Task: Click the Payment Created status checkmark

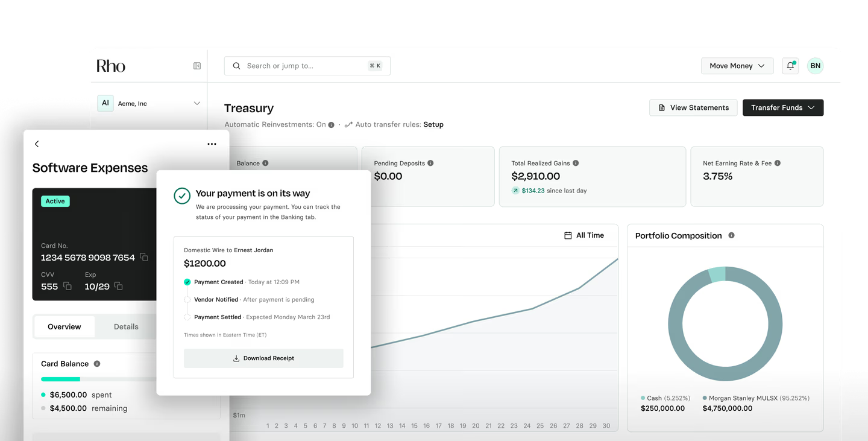Action: pos(187,282)
